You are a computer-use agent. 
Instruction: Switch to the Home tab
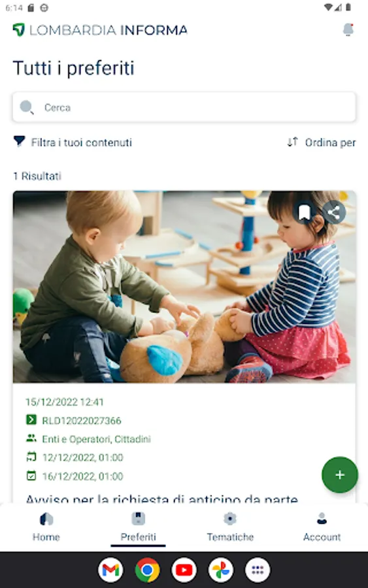[x=46, y=527]
